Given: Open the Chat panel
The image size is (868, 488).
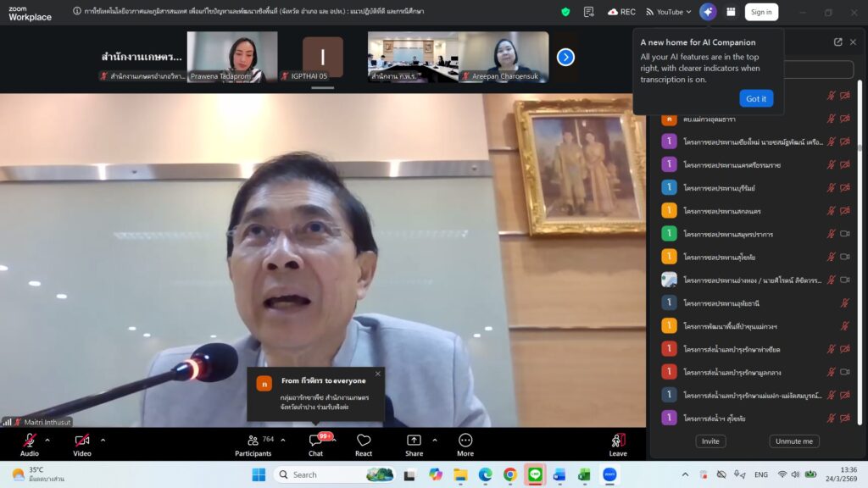Looking at the screenshot, I should 315,443.
